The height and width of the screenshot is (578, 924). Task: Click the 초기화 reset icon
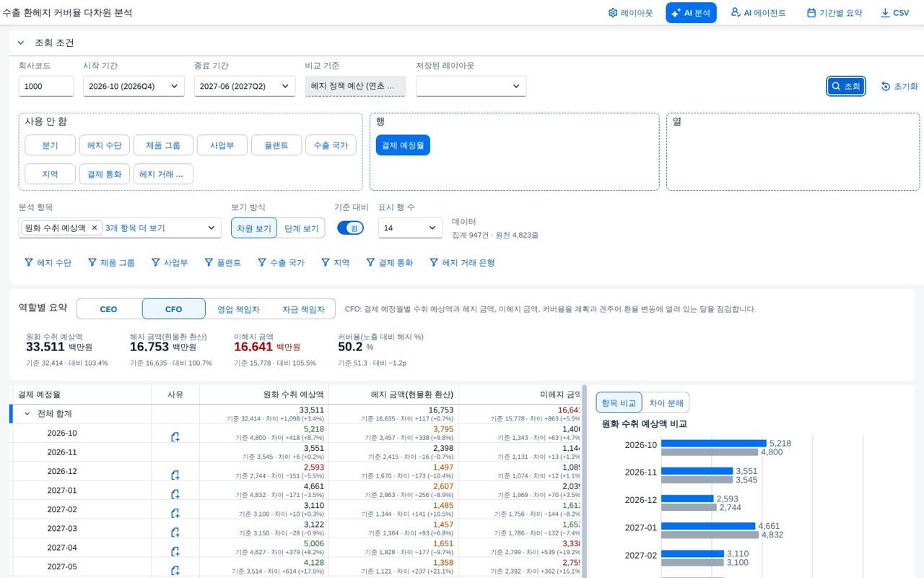point(886,86)
